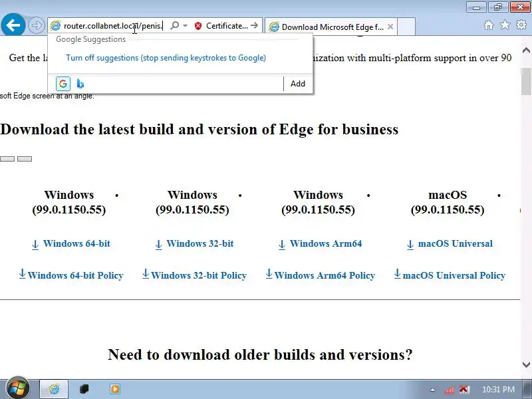Click the Show desktop strip beside clock
This screenshot has width=532, height=399.
click(x=527, y=389)
